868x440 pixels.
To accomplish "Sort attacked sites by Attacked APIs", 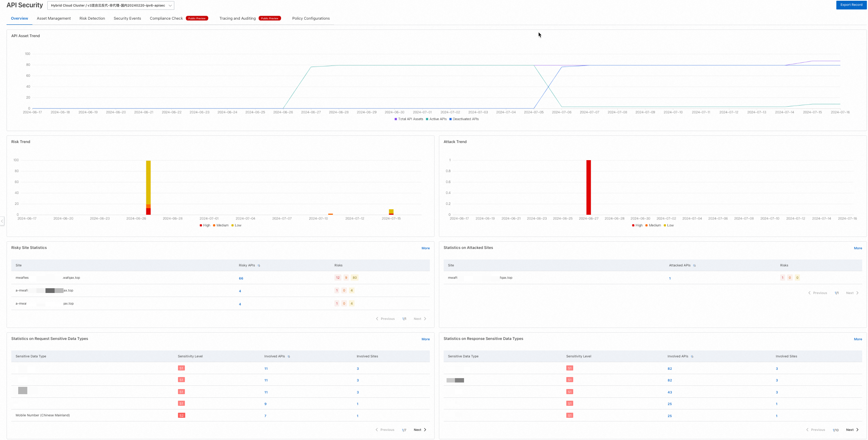I will (x=694, y=266).
